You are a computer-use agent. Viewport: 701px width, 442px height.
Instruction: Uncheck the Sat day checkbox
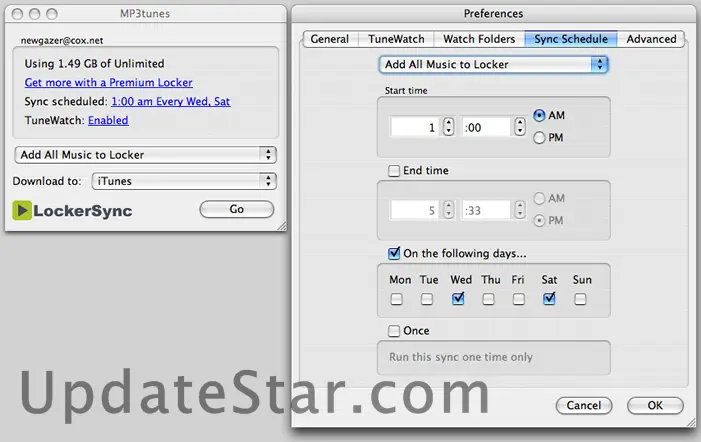pos(549,299)
